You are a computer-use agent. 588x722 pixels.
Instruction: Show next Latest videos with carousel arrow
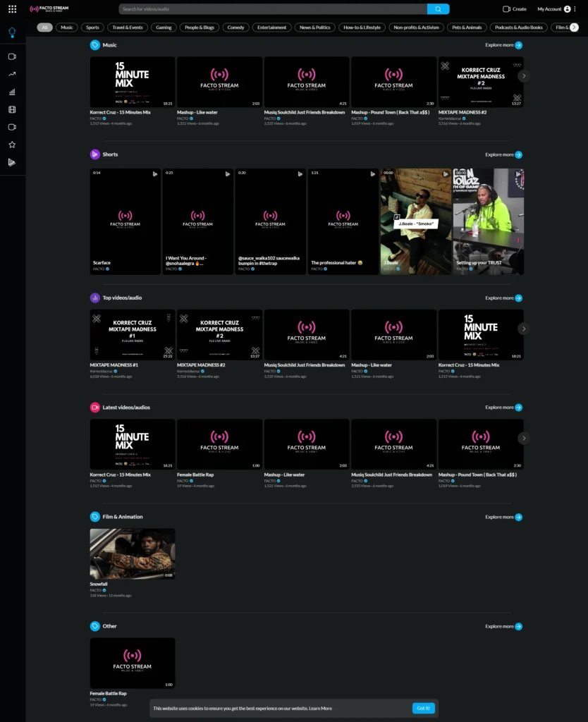(524, 438)
